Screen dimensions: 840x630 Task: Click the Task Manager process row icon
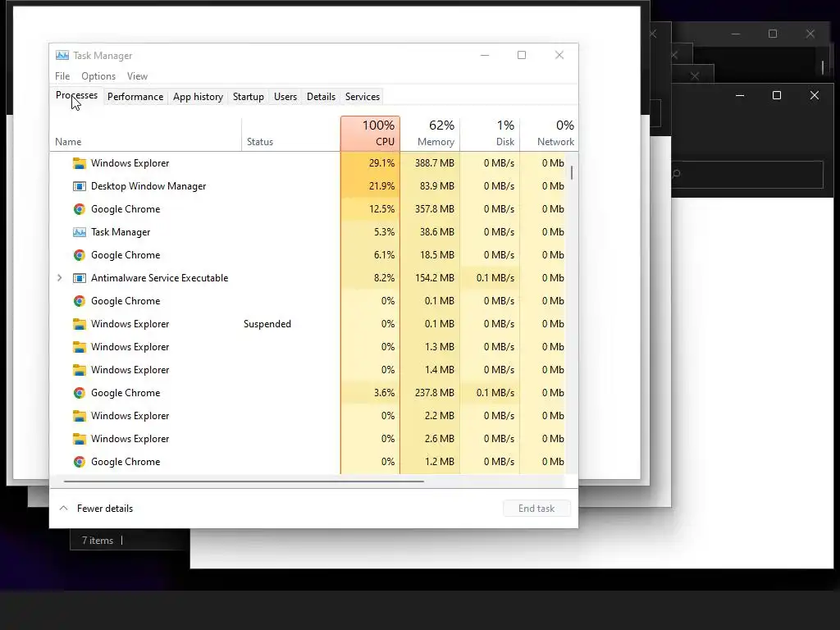coord(80,232)
